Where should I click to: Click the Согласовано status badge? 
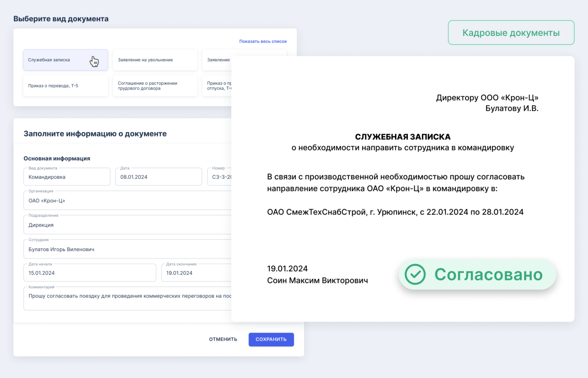pyautogui.click(x=488, y=274)
